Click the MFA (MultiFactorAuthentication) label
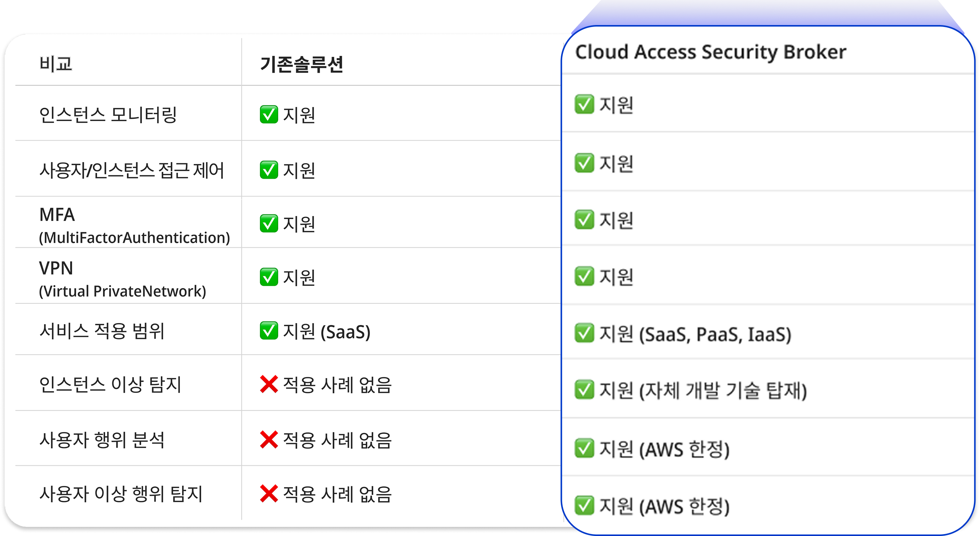This screenshot has height=536, width=980. point(134,226)
